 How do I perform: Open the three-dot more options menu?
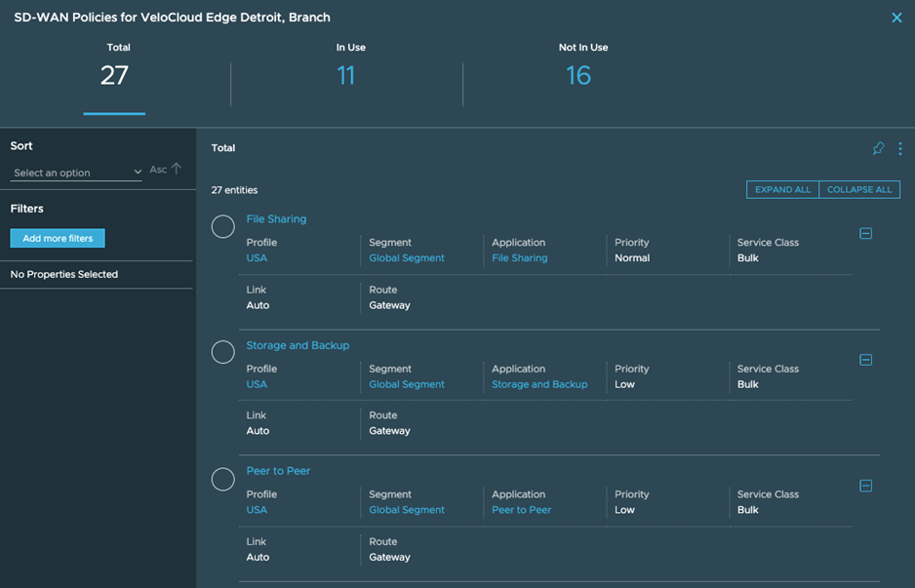tap(899, 148)
